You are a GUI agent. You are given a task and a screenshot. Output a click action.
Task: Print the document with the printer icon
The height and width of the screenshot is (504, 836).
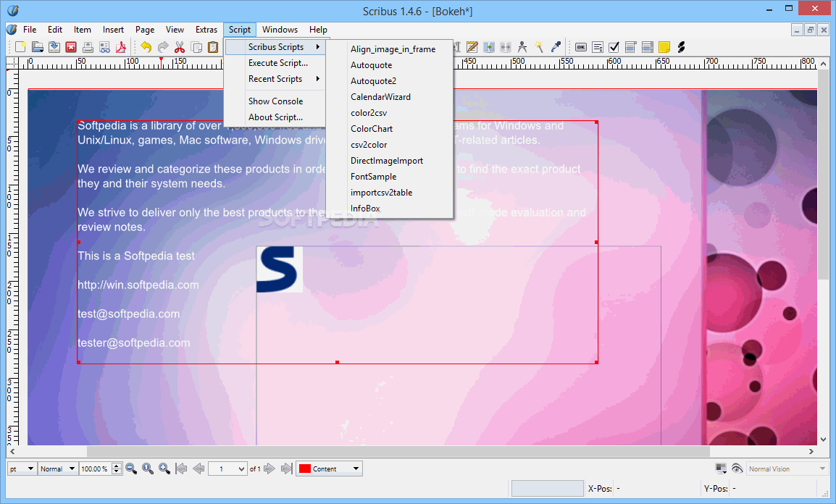(x=88, y=47)
